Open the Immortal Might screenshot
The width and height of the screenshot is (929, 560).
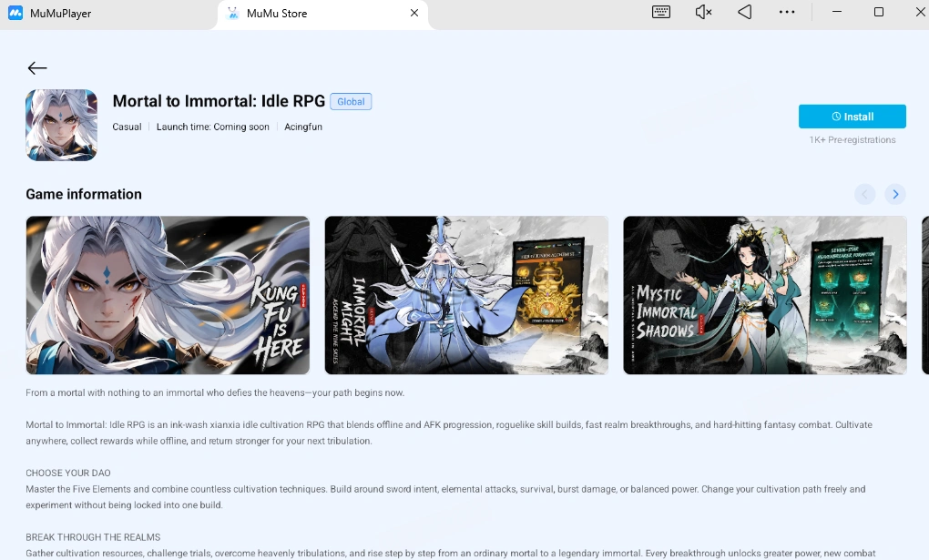(466, 295)
